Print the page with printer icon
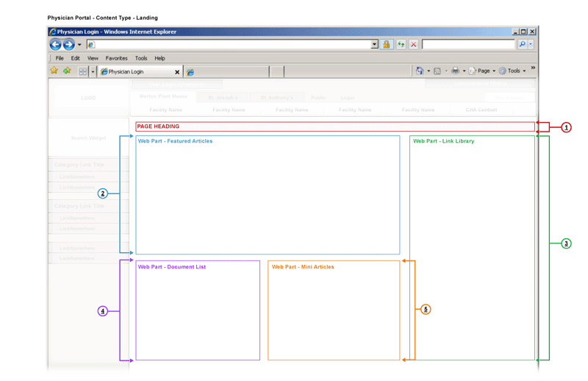Image resolution: width=588 pixels, height=381 pixels. [455, 71]
